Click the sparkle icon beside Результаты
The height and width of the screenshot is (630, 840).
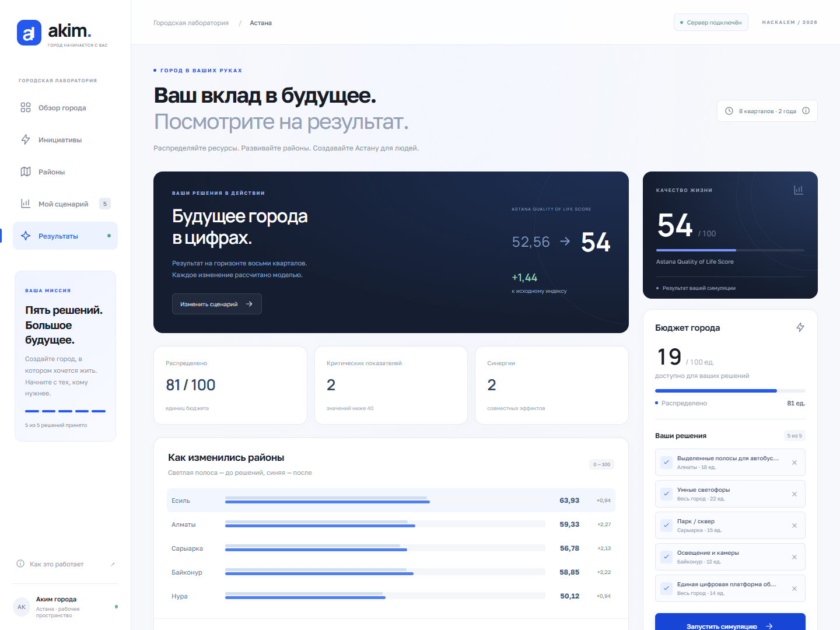26,236
